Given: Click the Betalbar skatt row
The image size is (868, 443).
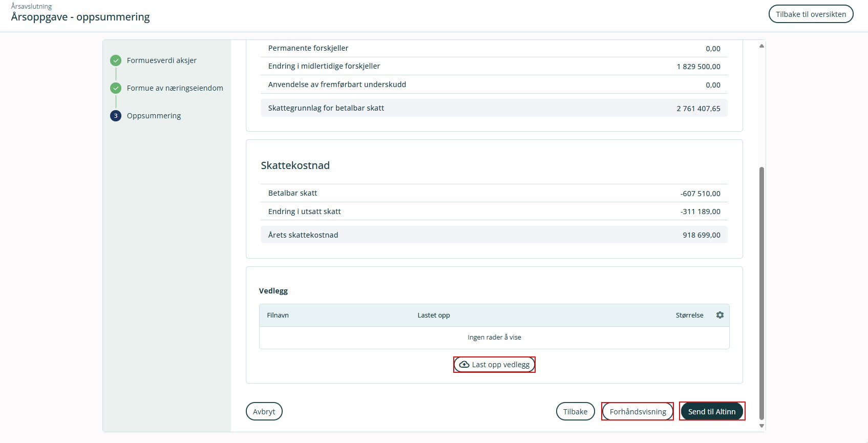Looking at the screenshot, I should click(x=494, y=193).
